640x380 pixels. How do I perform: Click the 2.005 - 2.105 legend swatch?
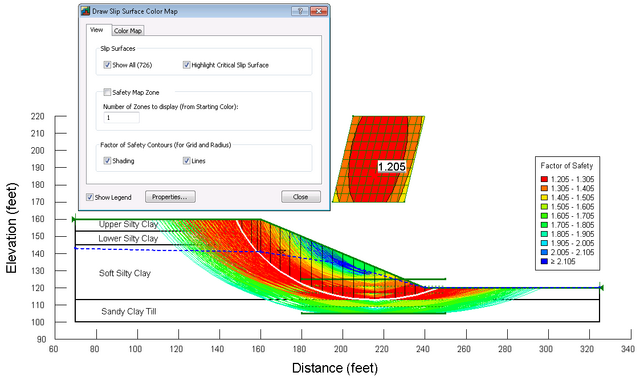[544, 252]
